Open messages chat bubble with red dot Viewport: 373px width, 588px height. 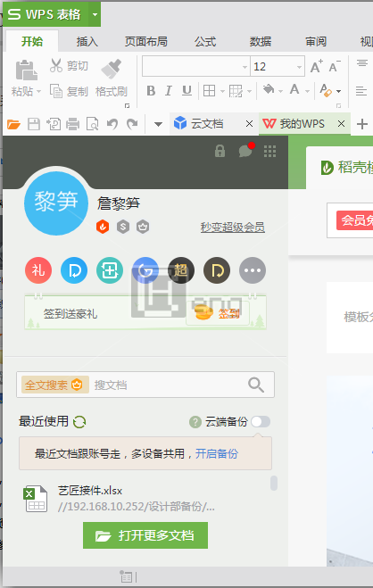[x=246, y=150]
